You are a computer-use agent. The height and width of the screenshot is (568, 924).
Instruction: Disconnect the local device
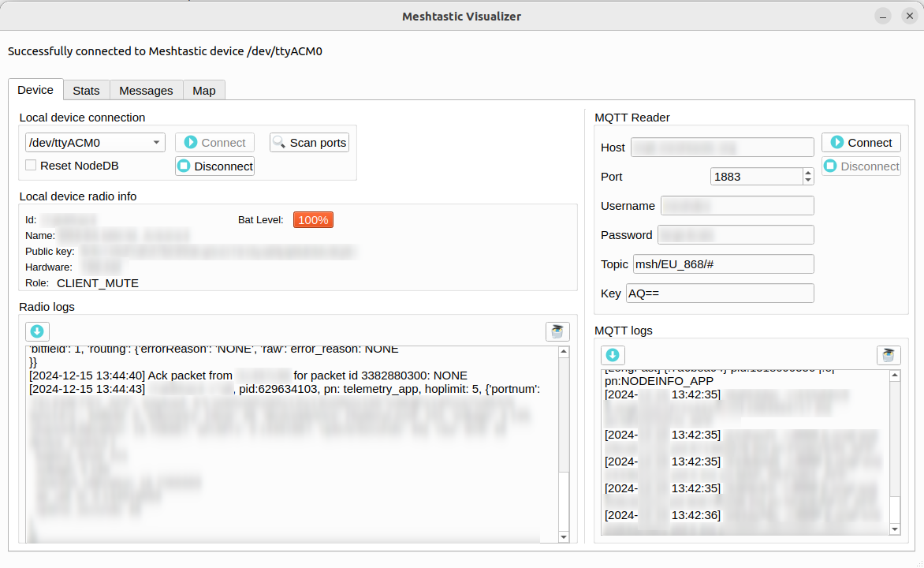(215, 166)
